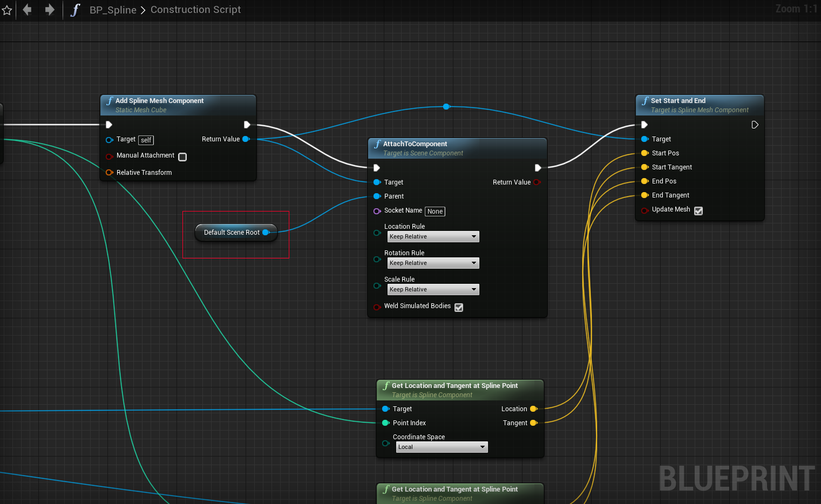Click the reroute node on the blue wire

[x=446, y=107]
